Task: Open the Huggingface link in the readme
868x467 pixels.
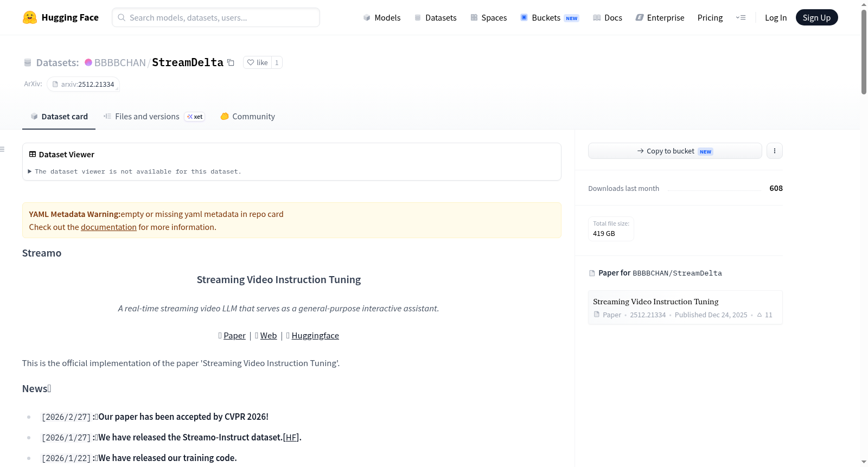Action: click(315, 336)
